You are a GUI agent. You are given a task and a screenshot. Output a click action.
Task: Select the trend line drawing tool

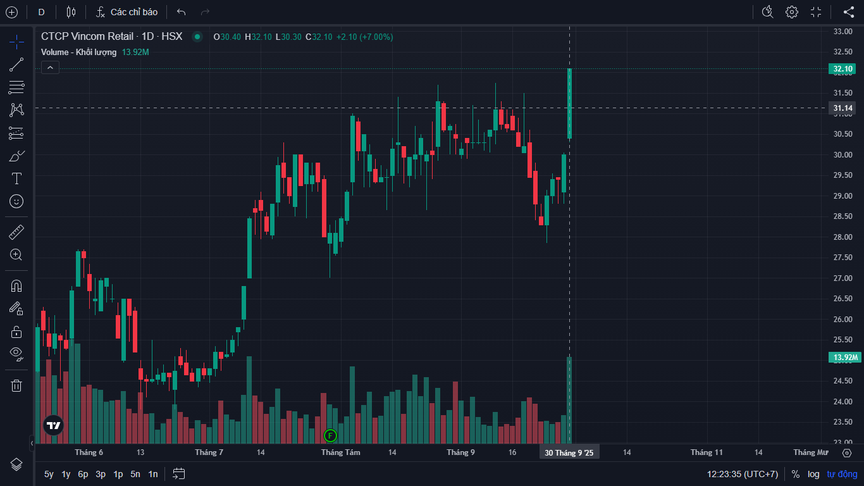point(17,64)
